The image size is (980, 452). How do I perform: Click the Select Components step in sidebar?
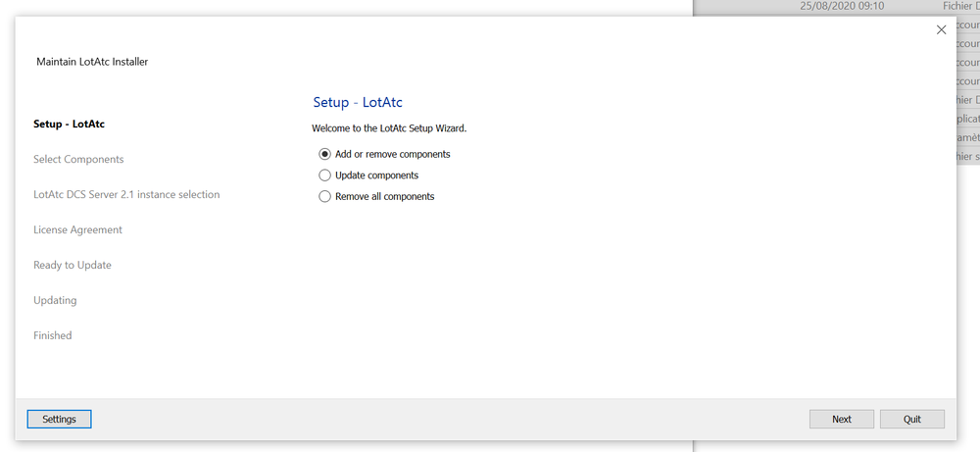click(78, 160)
